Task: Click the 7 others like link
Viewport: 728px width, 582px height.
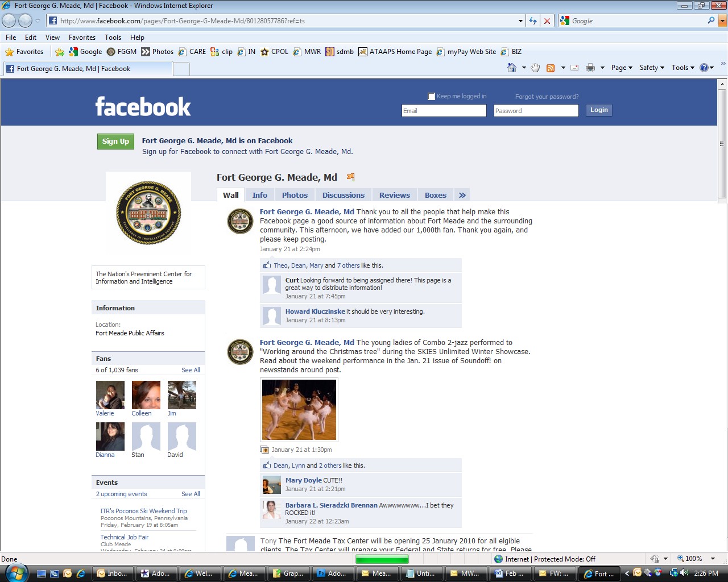Action: coord(348,265)
